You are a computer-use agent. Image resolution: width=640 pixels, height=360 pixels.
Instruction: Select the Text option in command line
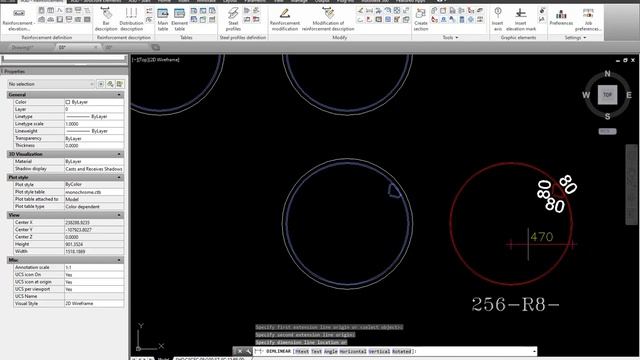click(x=316, y=351)
